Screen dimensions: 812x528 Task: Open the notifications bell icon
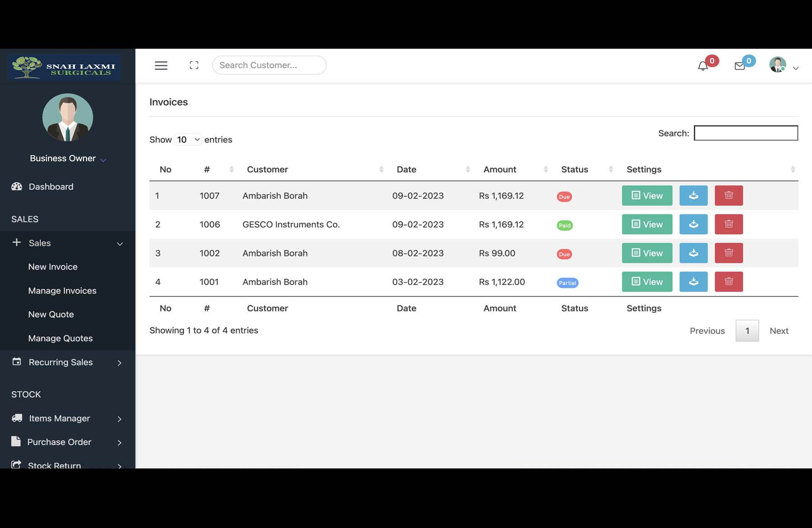703,66
